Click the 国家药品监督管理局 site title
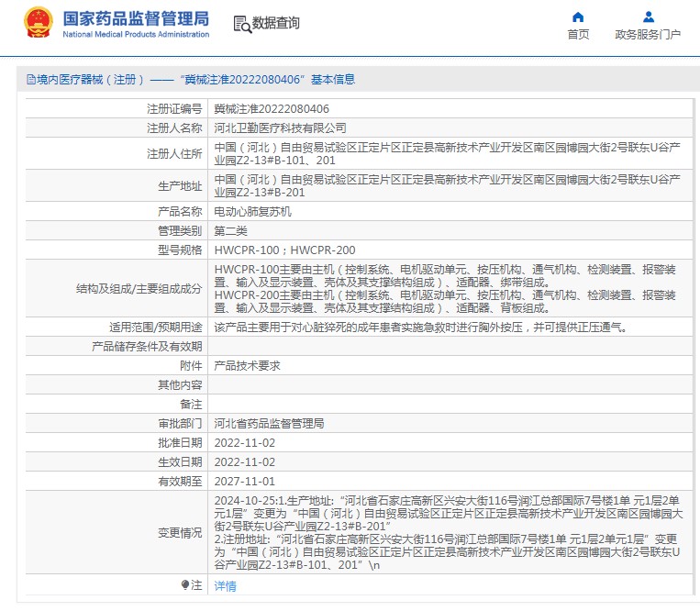 click(136, 18)
